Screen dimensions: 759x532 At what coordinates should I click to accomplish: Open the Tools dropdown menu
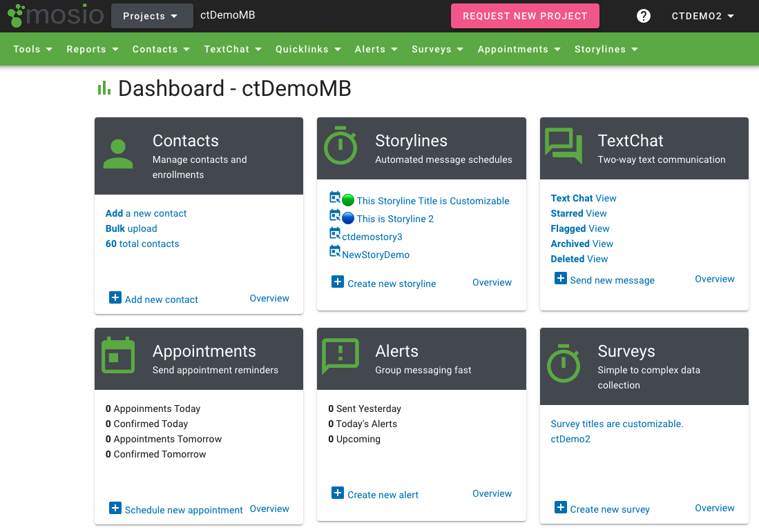33,49
